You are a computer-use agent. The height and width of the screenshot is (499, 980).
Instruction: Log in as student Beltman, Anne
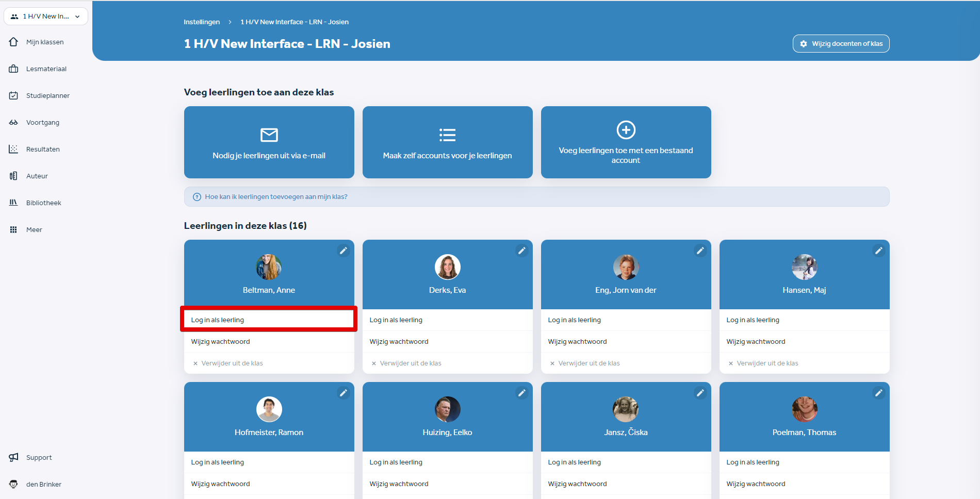click(217, 320)
